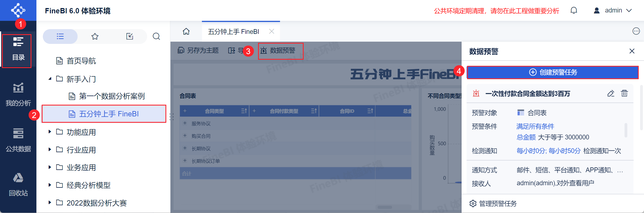Close the 数据预警 panel
Image resolution: width=644 pixels, height=213 pixels.
coord(632,51)
